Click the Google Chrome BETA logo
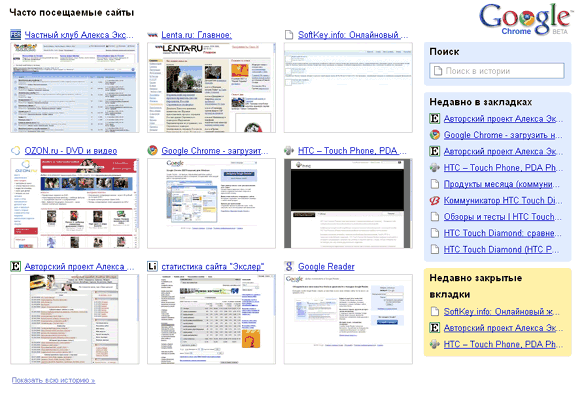Screen dimensions: 580x397 tap(525, 19)
